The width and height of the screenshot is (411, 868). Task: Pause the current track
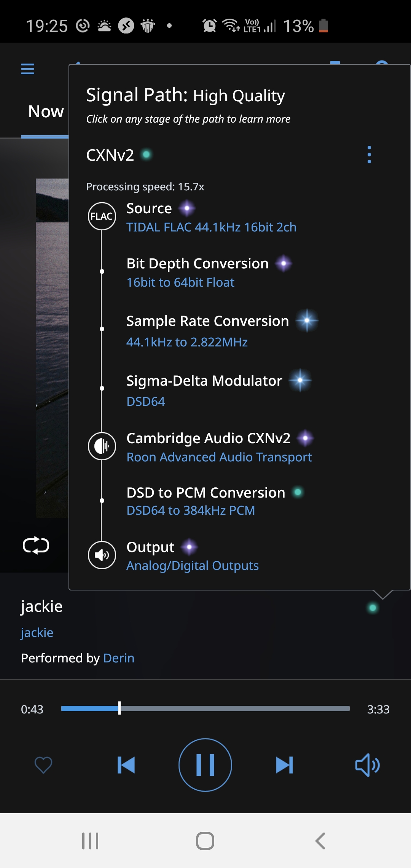coord(205,764)
